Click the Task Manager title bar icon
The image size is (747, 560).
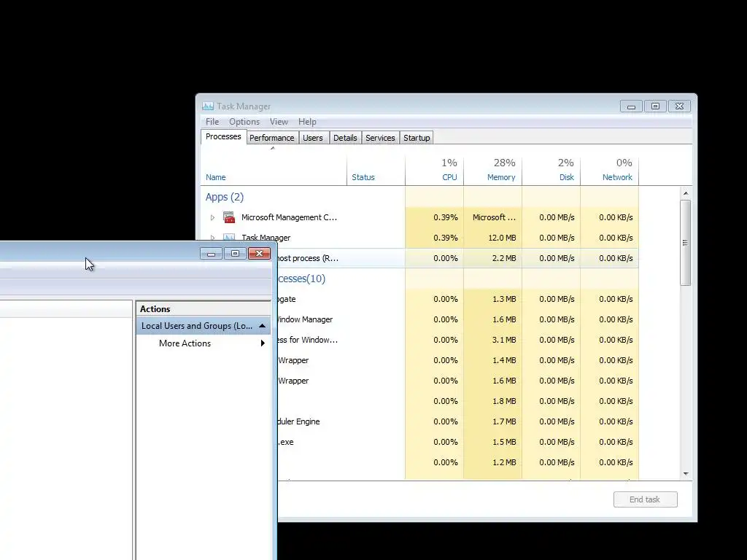(x=208, y=106)
